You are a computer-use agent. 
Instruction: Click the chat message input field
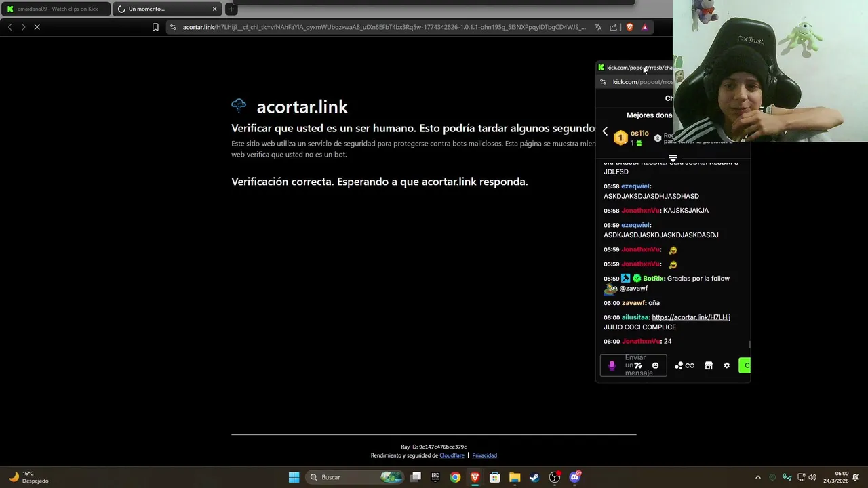(633, 365)
